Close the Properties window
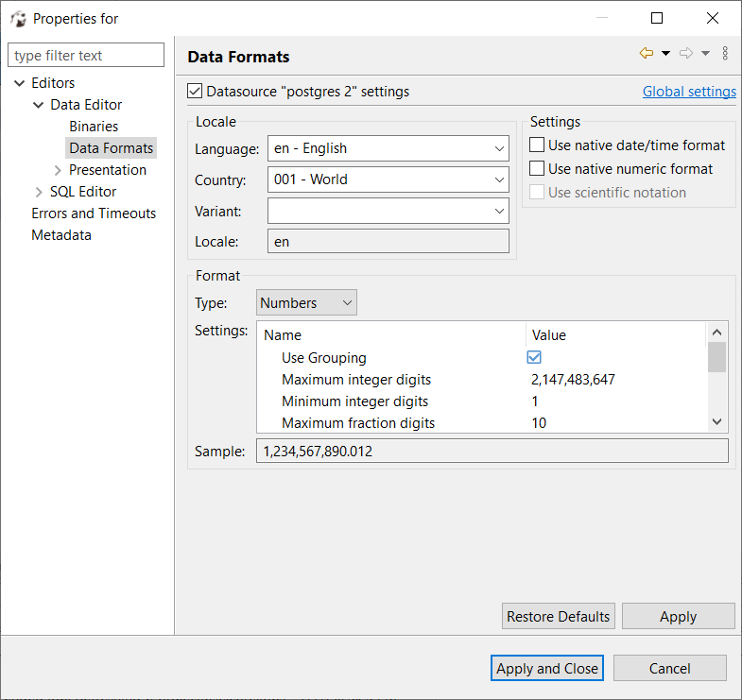This screenshot has height=700, width=742. pos(712,18)
